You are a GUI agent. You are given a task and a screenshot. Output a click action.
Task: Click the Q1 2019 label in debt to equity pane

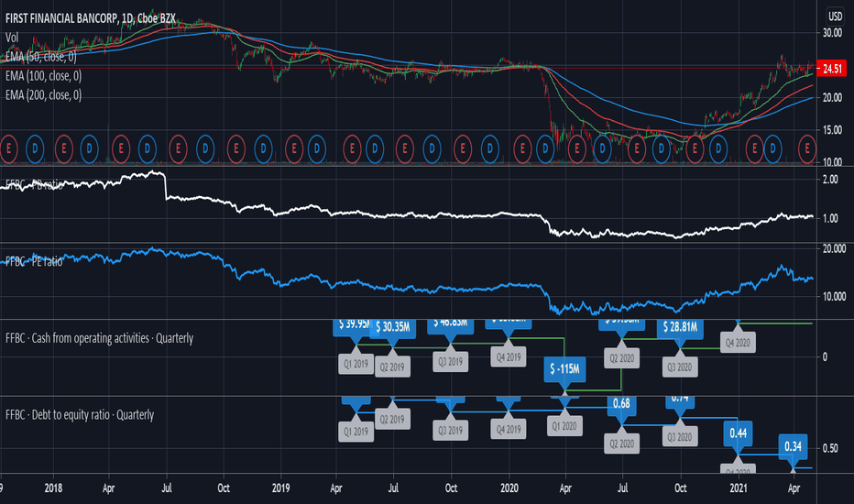[356, 432]
